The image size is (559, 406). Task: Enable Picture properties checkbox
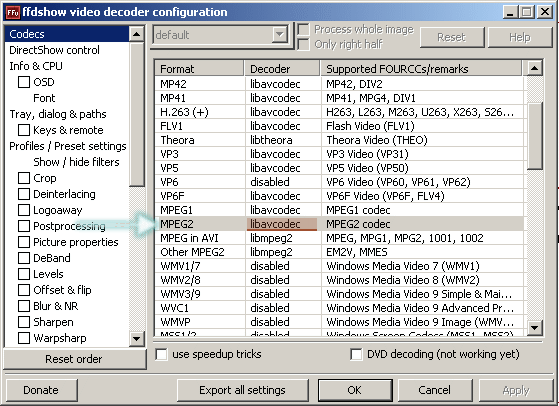click(x=24, y=242)
